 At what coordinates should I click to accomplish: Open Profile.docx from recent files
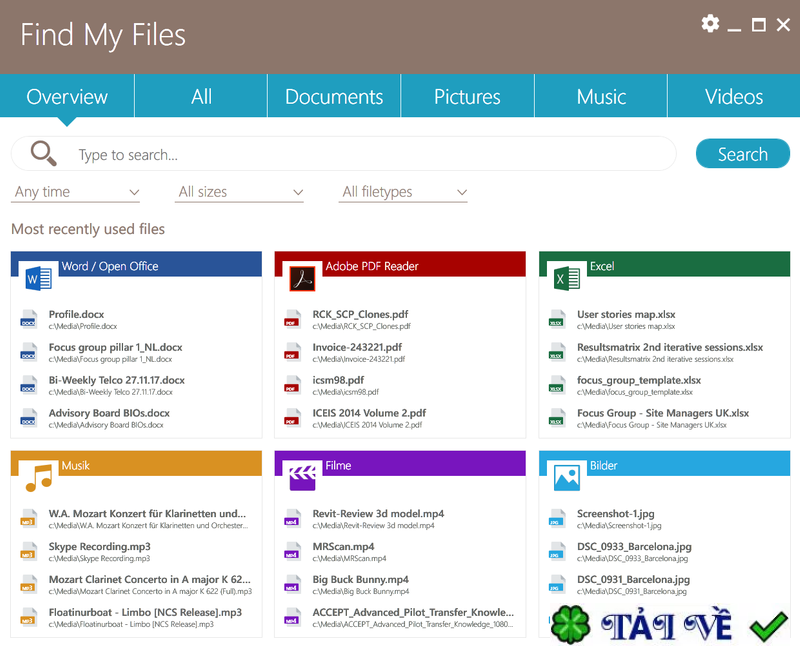pos(77,315)
